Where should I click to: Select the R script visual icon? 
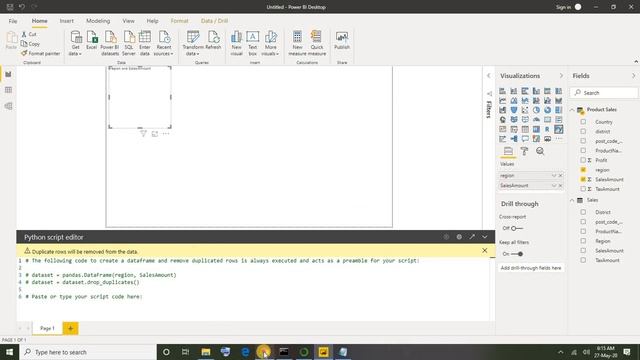(547, 129)
